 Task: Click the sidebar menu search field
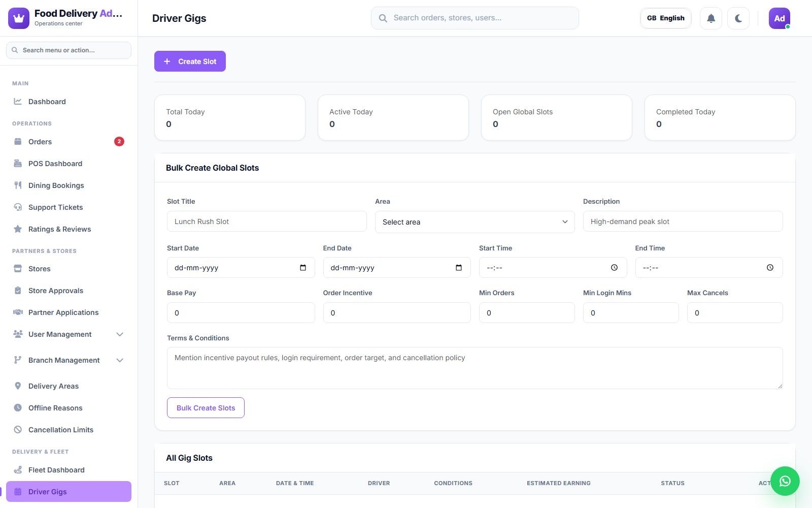69,50
